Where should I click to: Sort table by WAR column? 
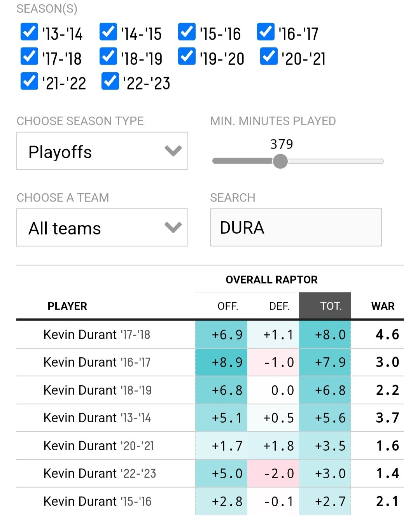383,306
